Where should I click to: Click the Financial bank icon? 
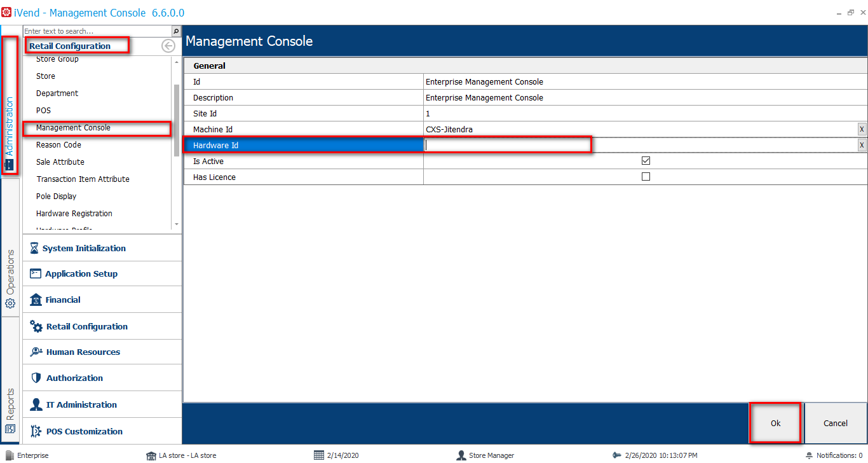pyautogui.click(x=36, y=300)
